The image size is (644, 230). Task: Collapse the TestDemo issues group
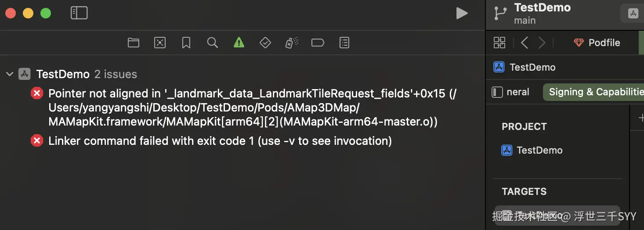pyautogui.click(x=10, y=74)
